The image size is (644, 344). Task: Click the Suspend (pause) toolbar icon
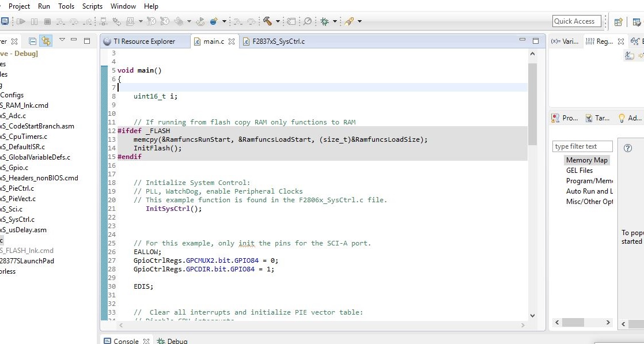click(34, 21)
